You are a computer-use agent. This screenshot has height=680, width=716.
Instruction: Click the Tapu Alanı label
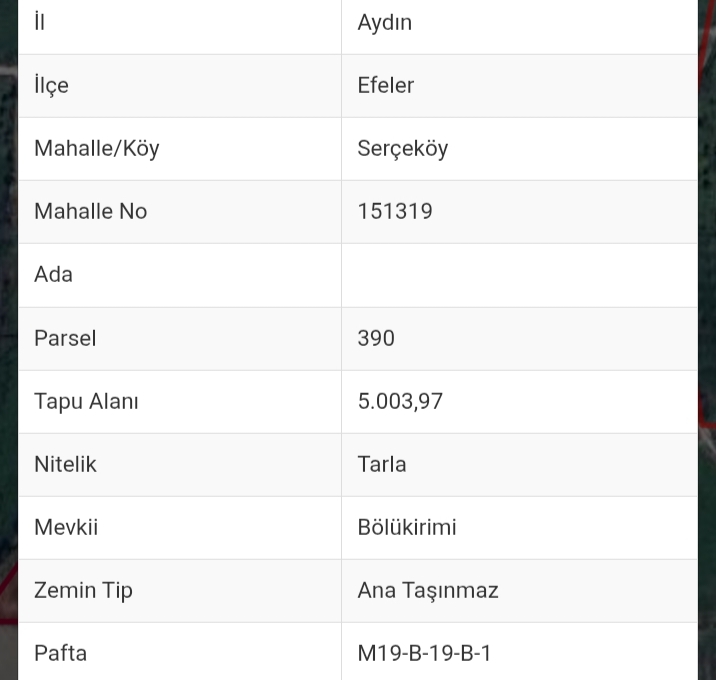tap(86, 401)
